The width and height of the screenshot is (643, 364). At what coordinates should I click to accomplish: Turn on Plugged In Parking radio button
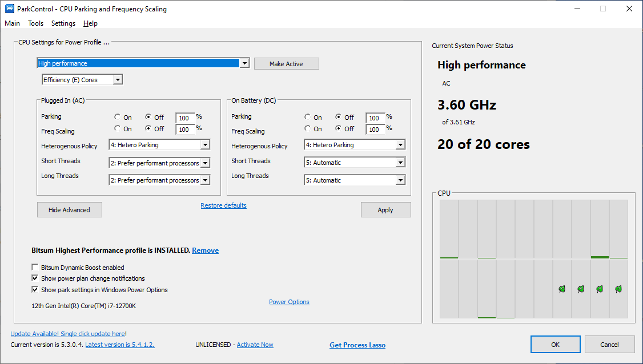(119, 118)
